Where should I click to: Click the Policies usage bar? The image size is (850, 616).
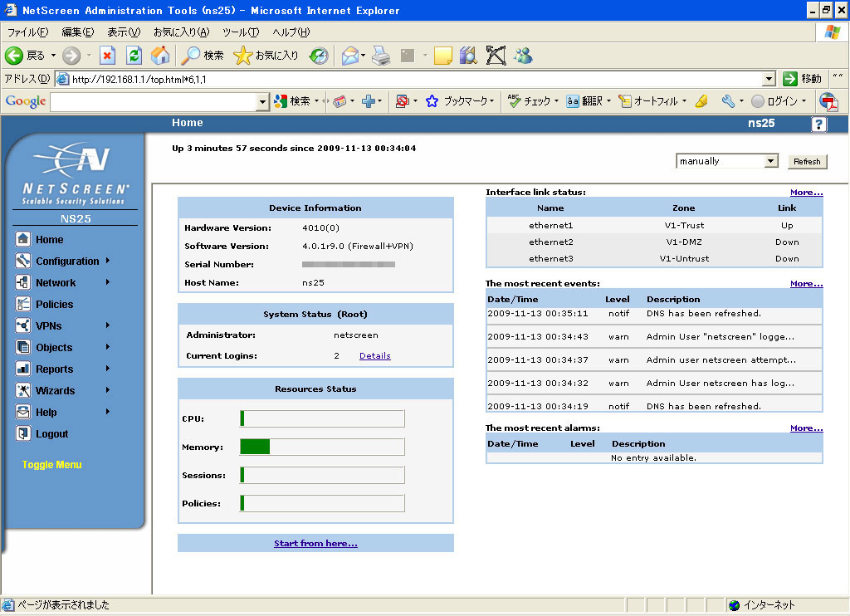pyautogui.click(x=322, y=503)
